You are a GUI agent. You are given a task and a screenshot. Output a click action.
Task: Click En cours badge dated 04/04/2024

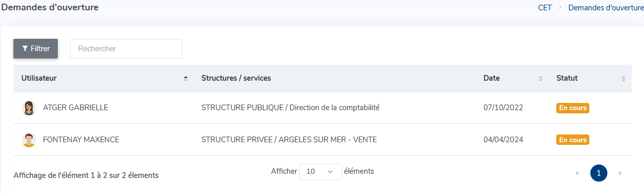pos(573,140)
